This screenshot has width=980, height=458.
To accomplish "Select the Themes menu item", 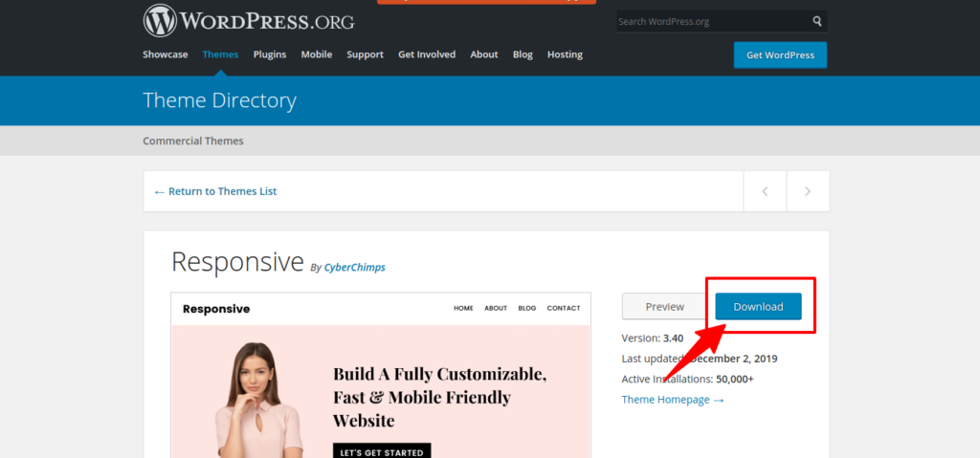I will click(x=220, y=55).
